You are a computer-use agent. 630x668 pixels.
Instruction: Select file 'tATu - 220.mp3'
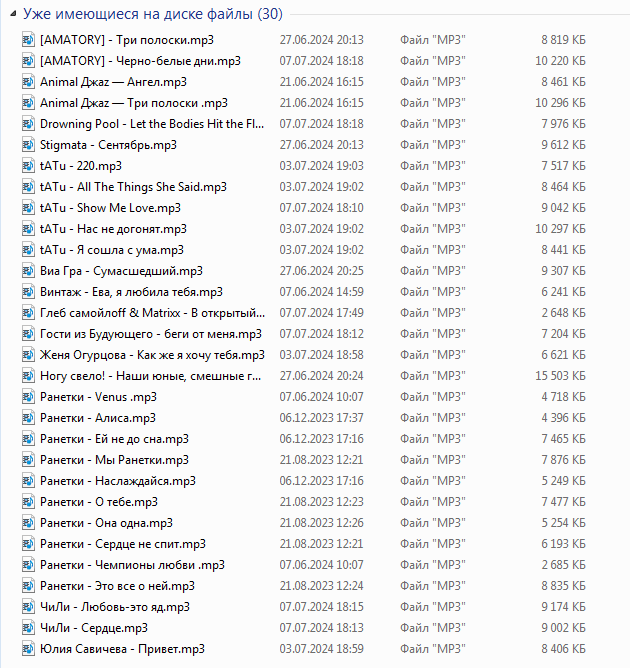pos(81,166)
